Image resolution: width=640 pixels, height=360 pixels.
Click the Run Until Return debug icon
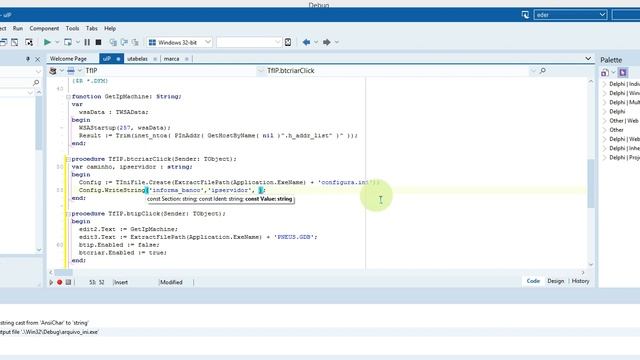[135, 42]
